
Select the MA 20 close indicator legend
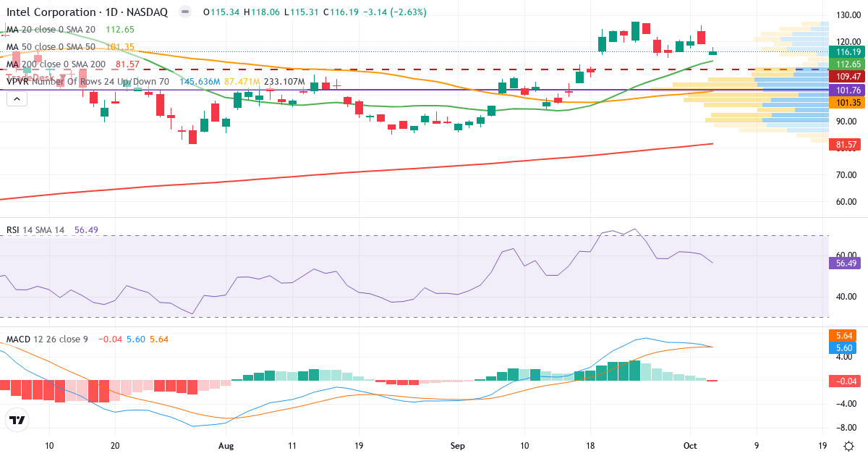click(51, 30)
